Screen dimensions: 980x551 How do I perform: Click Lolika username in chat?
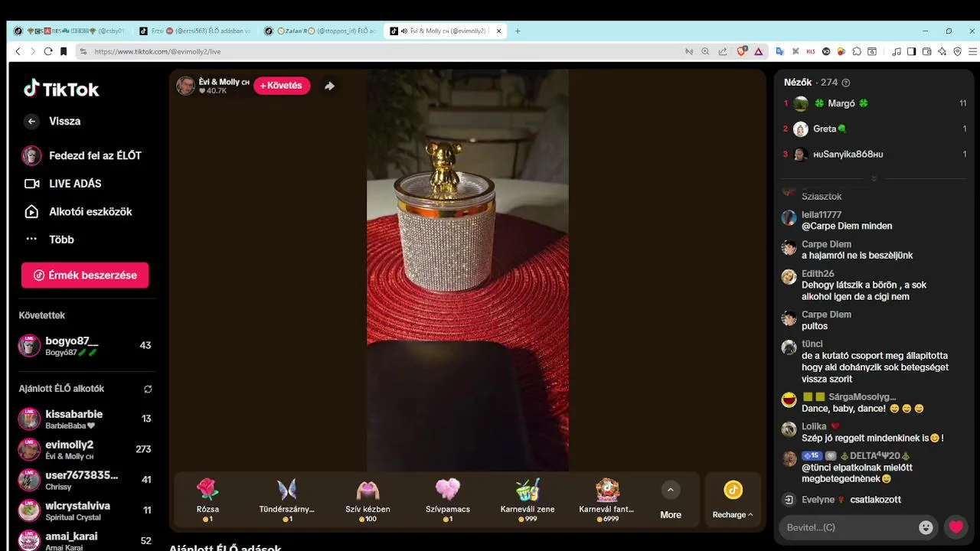814,426
